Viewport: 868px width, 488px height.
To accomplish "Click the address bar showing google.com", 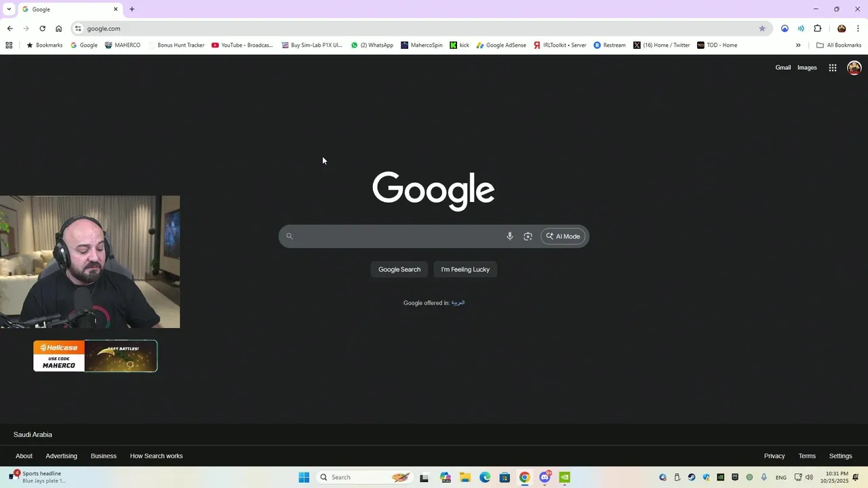I will (420, 28).
